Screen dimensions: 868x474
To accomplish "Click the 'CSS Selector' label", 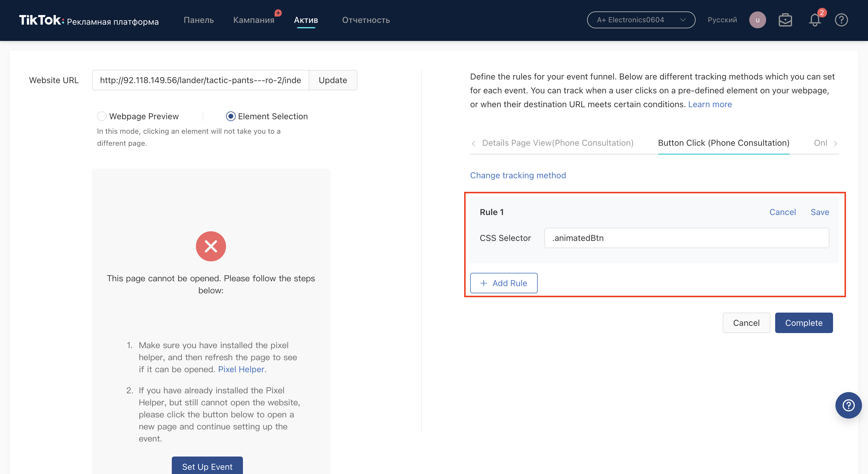I will coord(505,238).
